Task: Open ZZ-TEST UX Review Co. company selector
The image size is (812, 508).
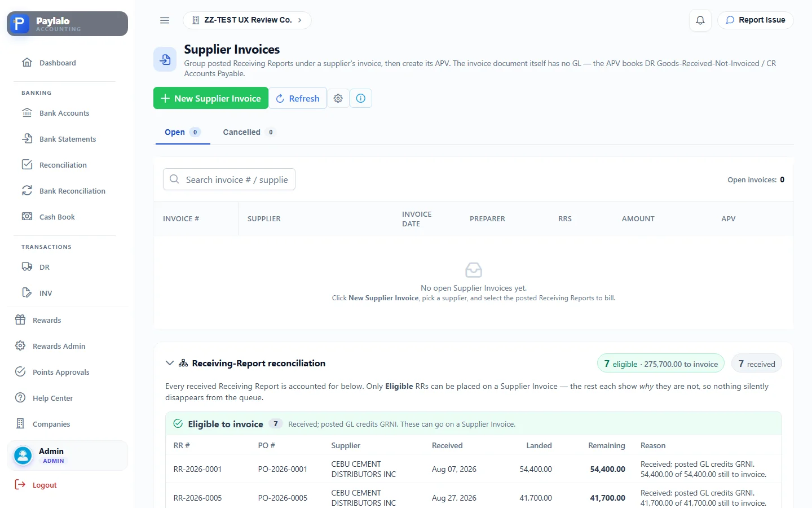Action: (247, 20)
